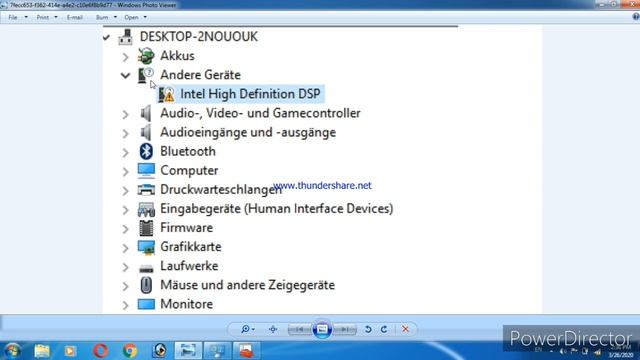Screen dimensions: 640x360
Task: Open the Windows Start menu
Action: click(12, 351)
